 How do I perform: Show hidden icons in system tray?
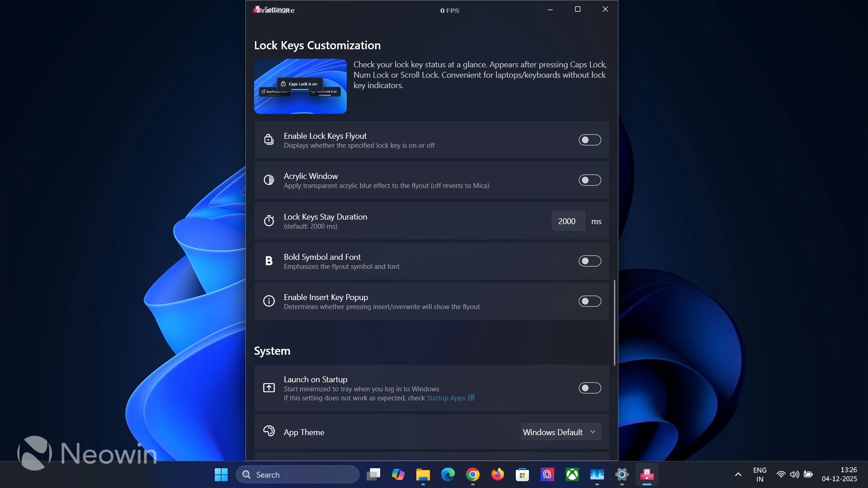pos(738,474)
